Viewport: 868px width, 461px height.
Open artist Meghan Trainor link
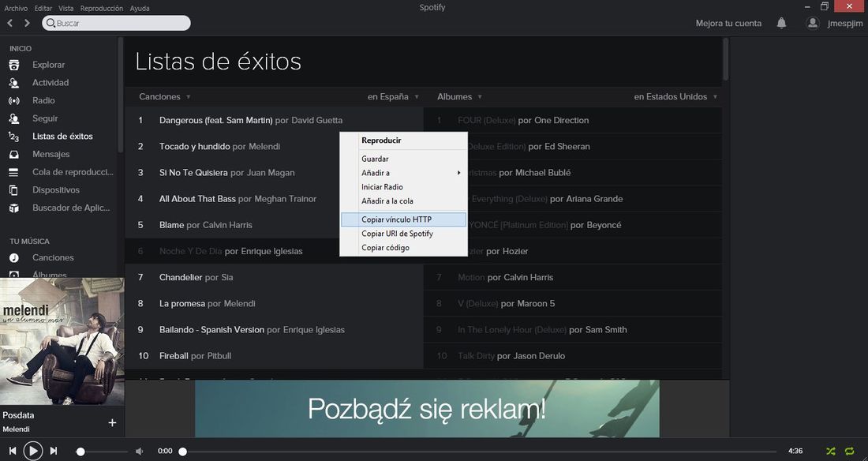coord(285,199)
